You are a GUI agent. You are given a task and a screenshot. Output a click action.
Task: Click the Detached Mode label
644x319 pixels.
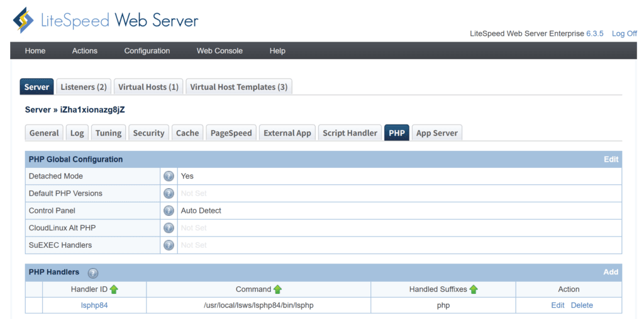pos(55,176)
